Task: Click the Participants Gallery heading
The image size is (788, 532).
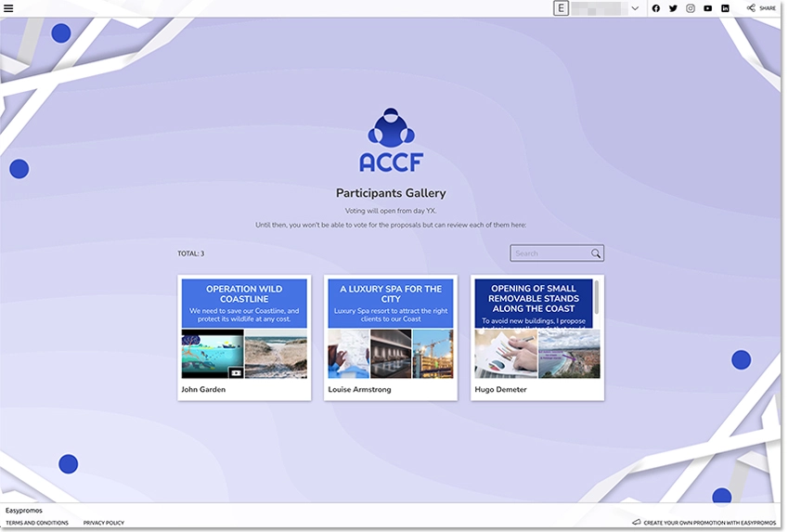Action: (x=391, y=193)
